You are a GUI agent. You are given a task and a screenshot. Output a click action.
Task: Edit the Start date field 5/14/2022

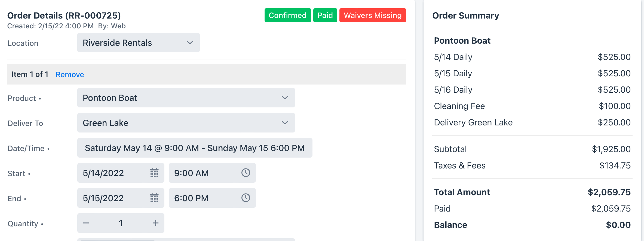[x=121, y=173]
